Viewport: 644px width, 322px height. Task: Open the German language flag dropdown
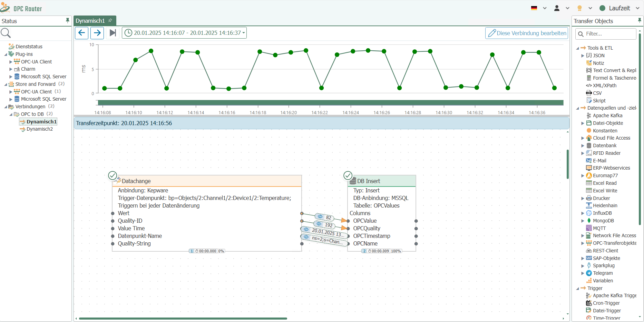point(538,8)
